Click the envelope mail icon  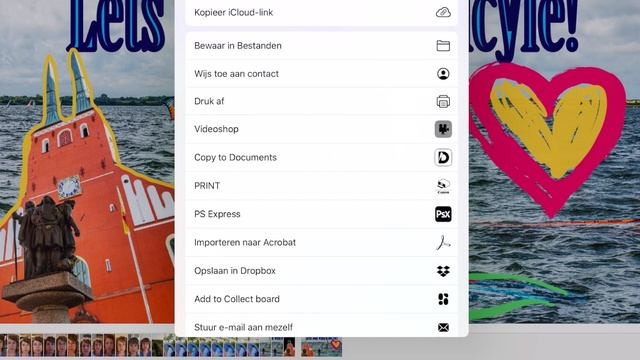pyautogui.click(x=443, y=327)
